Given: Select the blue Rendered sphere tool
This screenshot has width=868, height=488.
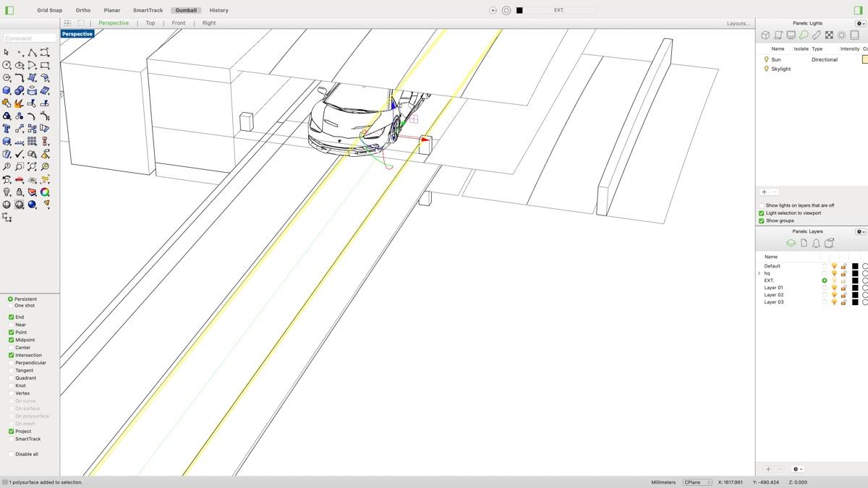Looking at the screenshot, I should coord(32,204).
